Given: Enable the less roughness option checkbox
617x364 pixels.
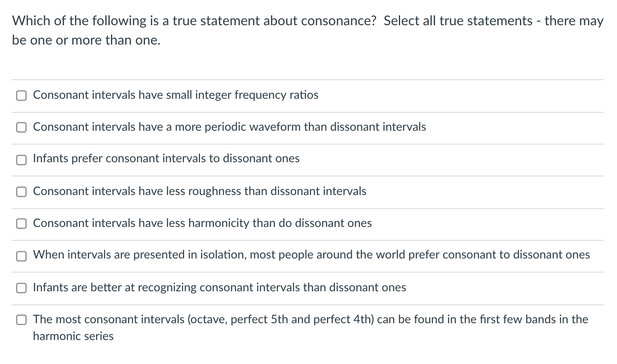Looking at the screenshot, I should (21, 192).
